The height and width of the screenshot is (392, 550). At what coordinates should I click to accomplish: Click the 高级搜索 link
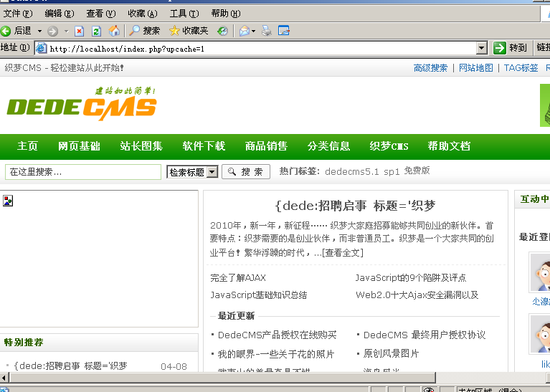click(430, 68)
